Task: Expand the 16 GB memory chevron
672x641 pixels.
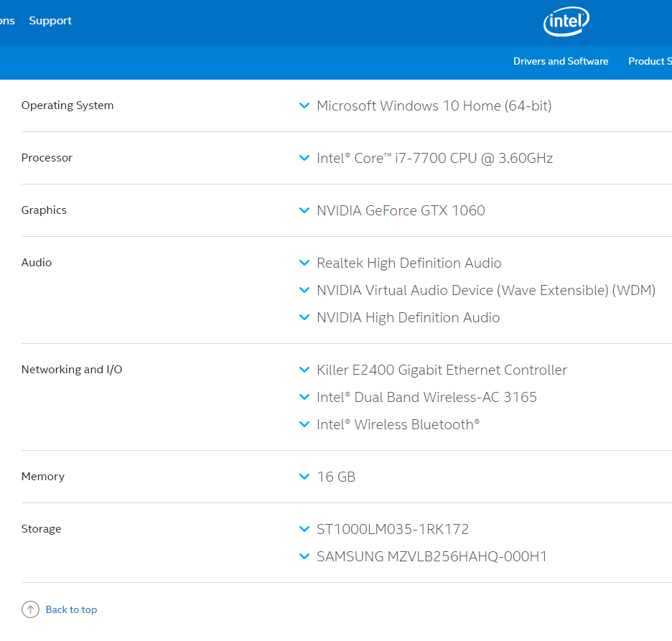Action: click(304, 477)
